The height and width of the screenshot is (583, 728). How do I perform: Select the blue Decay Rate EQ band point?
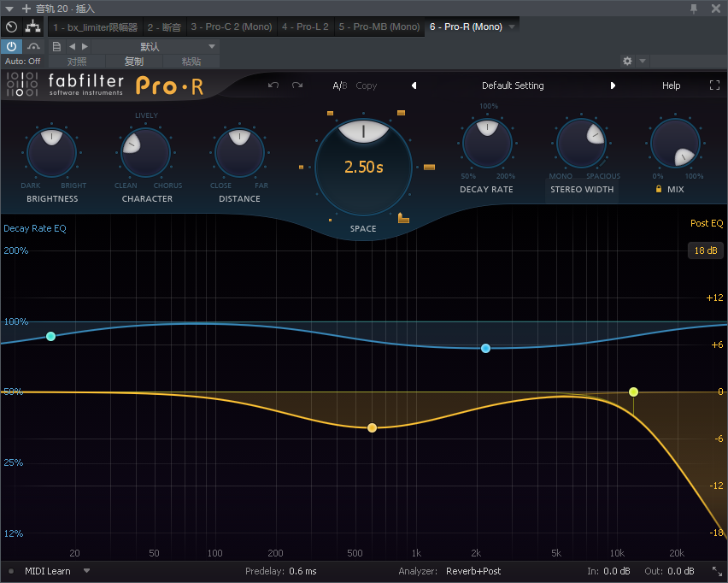tap(485, 349)
